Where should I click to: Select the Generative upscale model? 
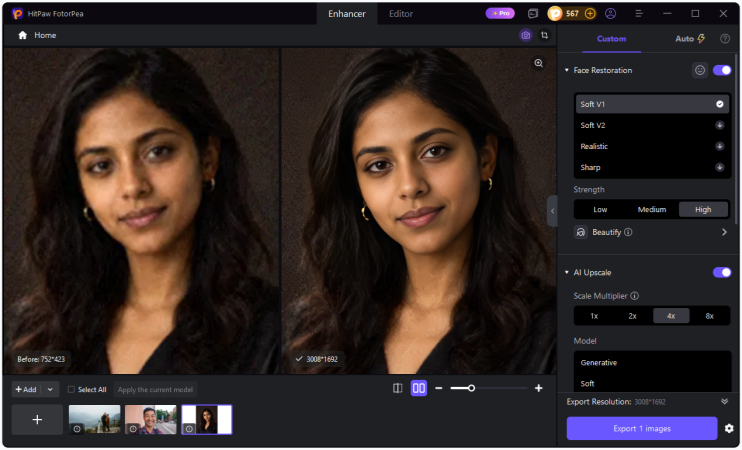[x=652, y=362]
